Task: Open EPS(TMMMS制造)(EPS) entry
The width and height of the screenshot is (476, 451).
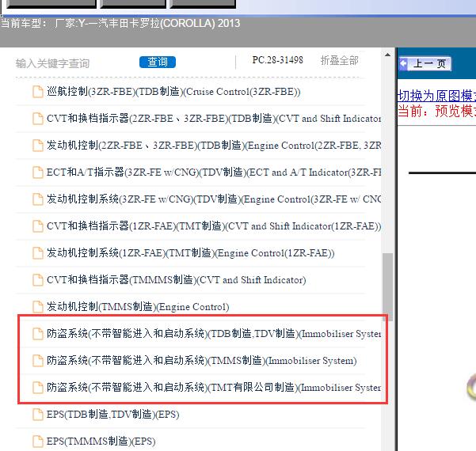Action: 101,441
